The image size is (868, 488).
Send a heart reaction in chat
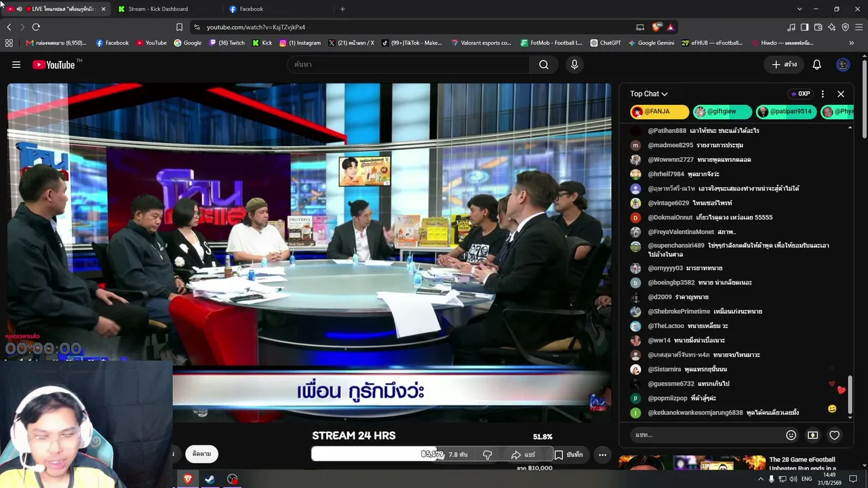click(835, 435)
